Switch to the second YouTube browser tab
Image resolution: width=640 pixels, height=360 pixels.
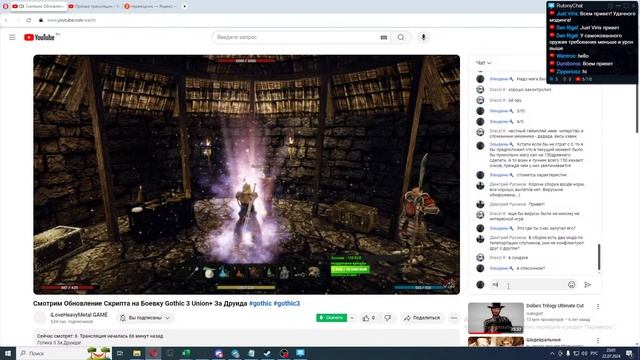tap(93, 6)
